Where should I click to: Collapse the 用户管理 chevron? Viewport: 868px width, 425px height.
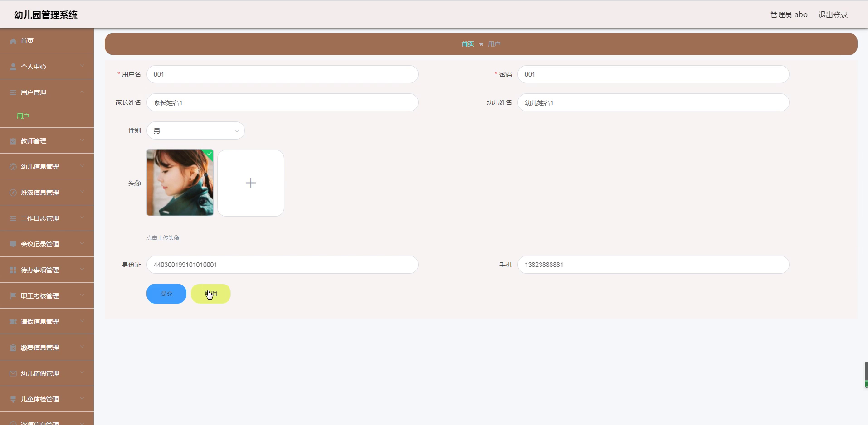pos(82,92)
